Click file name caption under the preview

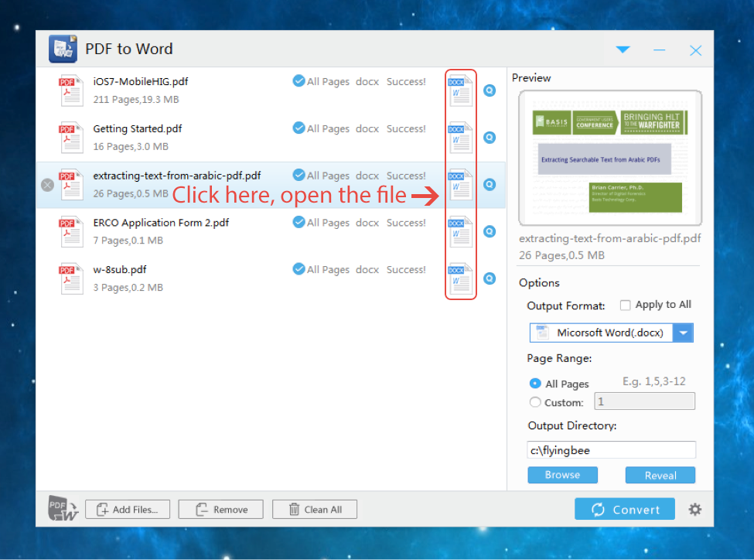(x=609, y=239)
